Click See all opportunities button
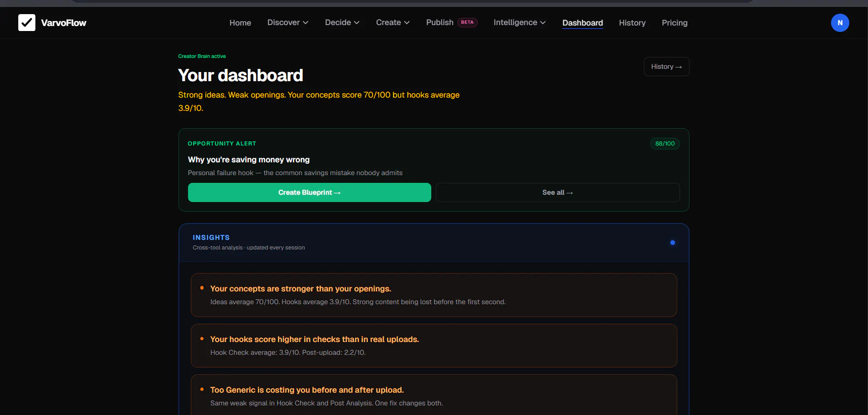868x415 pixels. (x=558, y=192)
